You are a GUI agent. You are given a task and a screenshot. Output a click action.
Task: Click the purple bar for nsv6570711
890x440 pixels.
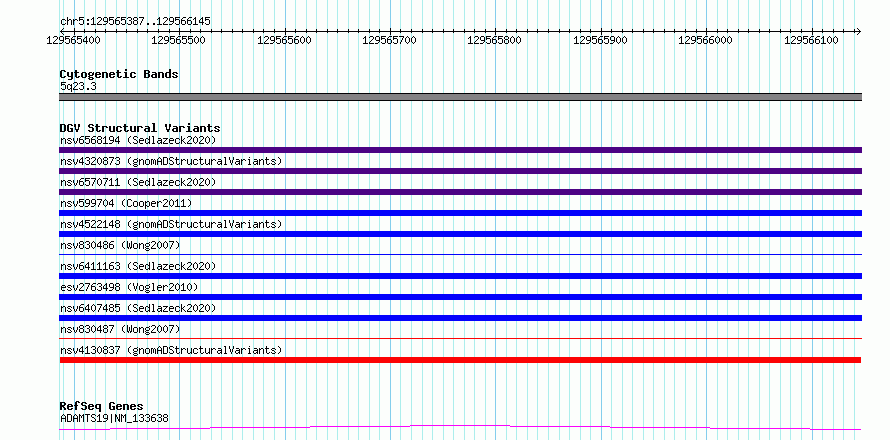tap(460, 192)
